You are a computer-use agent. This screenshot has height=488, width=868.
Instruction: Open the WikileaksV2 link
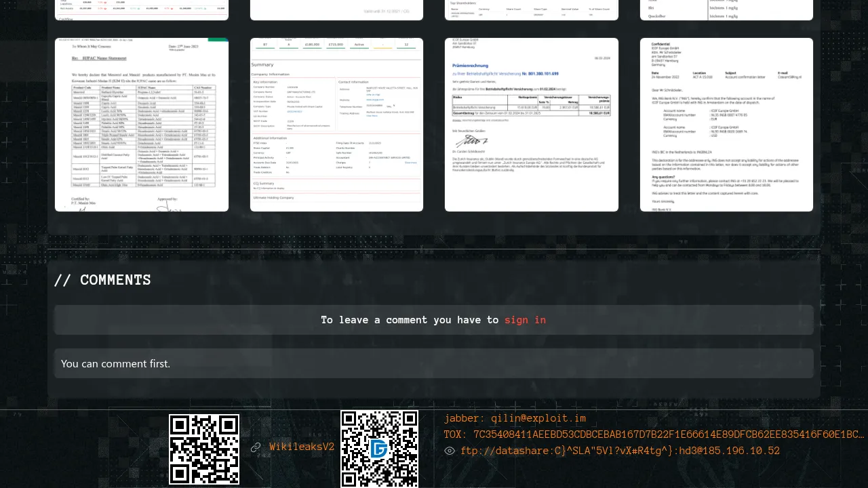tap(302, 447)
